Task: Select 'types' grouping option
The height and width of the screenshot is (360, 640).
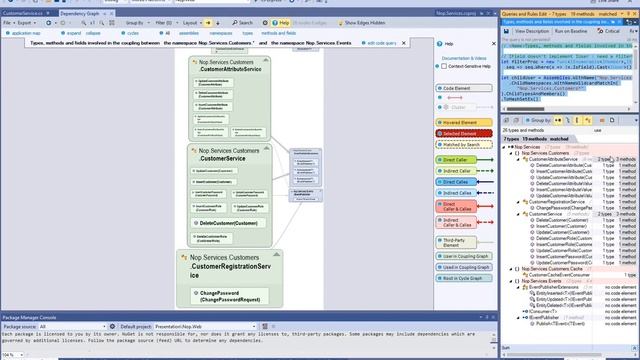Action: point(247,33)
